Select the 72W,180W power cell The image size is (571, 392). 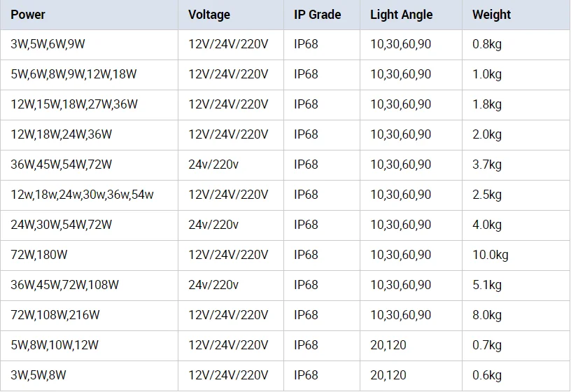[39, 255]
